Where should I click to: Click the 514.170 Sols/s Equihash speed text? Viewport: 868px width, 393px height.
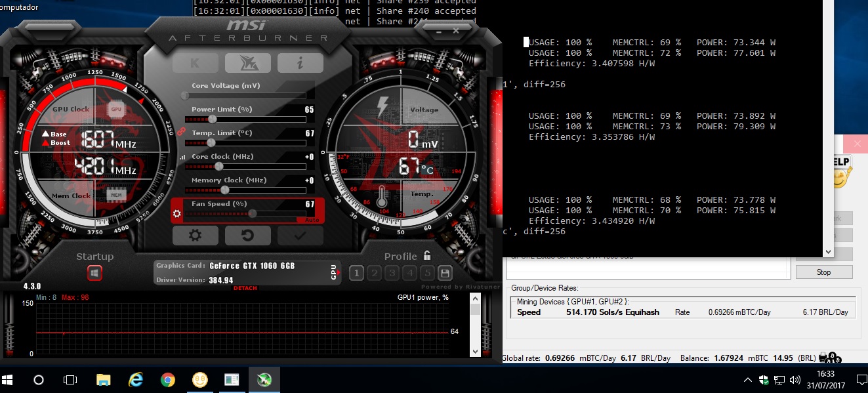pos(613,312)
